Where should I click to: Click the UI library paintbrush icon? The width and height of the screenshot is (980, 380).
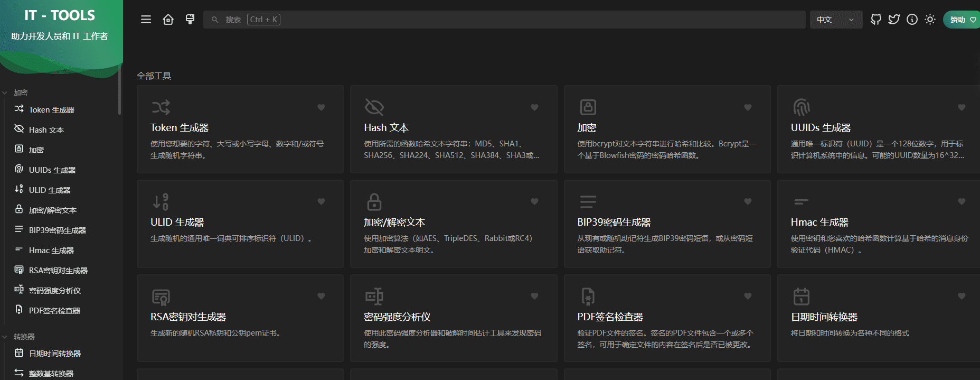point(190,20)
